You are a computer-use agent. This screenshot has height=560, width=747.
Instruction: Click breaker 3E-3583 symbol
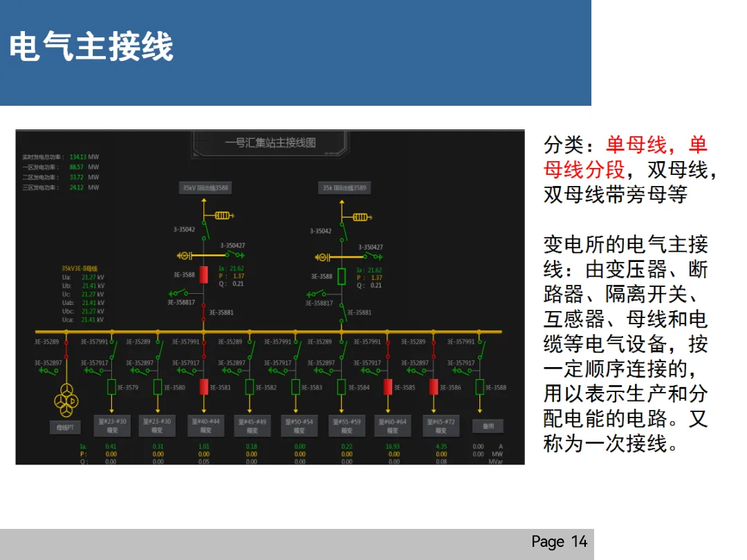[295, 386]
